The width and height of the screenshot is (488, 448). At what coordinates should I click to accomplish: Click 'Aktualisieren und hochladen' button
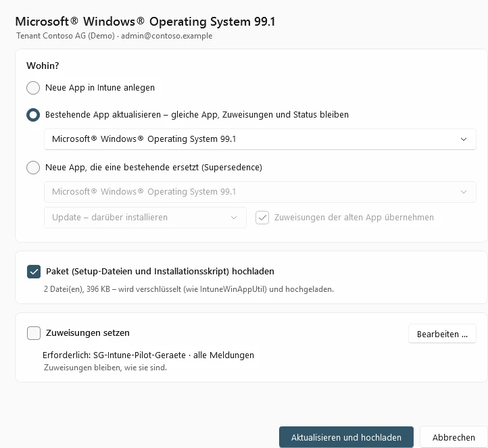pyautogui.click(x=346, y=437)
